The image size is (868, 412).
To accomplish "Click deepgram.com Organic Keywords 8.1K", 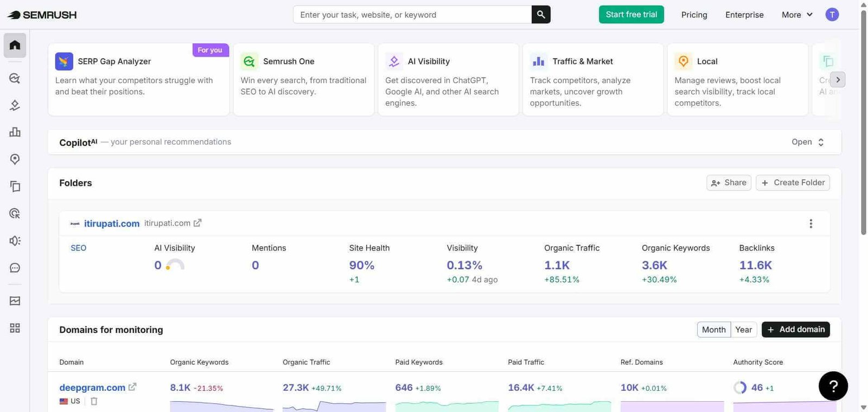I will coord(180,388).
